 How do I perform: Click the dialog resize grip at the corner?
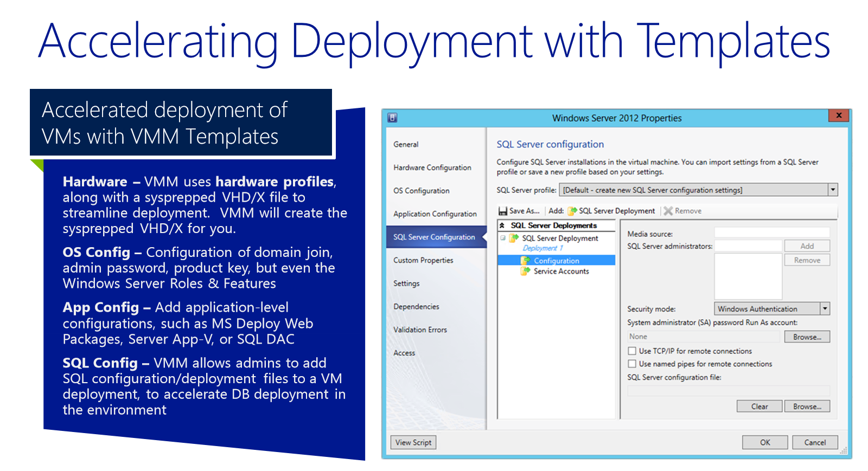(x=844, y=450)
